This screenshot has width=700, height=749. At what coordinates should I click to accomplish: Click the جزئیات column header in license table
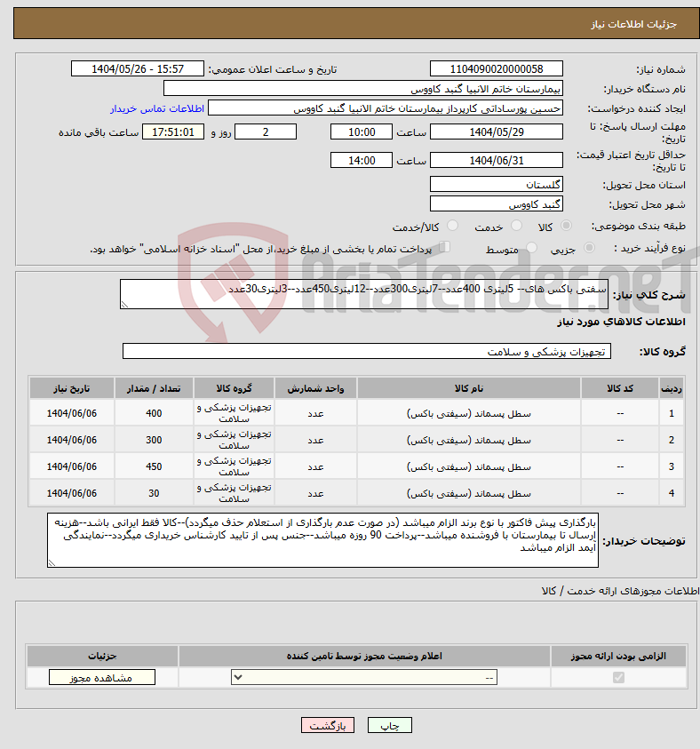click(x=102, y=656)
